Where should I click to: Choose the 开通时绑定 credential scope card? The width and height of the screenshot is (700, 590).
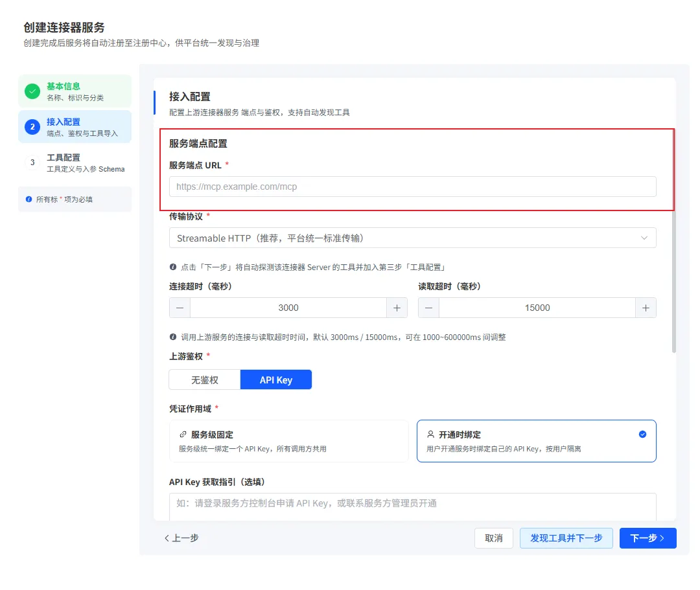tap(537, 441)
